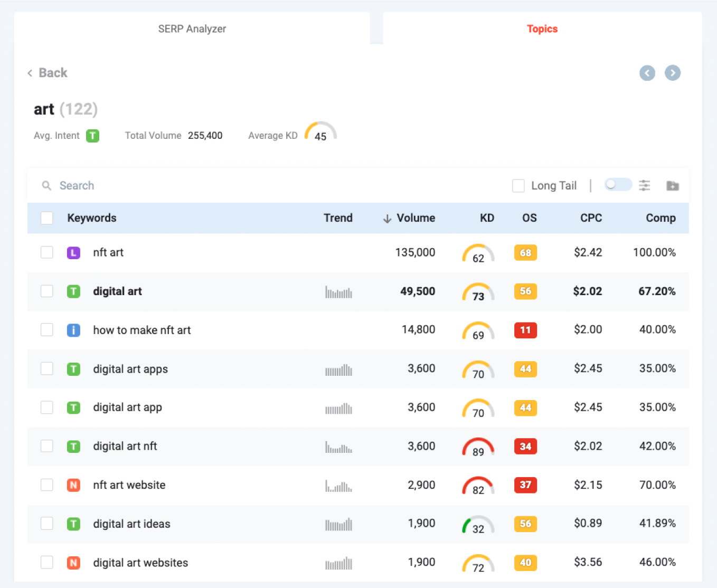The image size is (717, 588).
Task: Sort by the Trend column header
Action: tap(338, 218)
